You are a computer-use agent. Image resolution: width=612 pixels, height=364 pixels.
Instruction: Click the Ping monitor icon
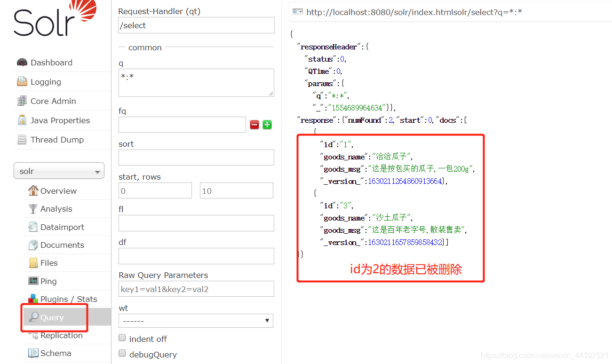(x=33, y=281)
